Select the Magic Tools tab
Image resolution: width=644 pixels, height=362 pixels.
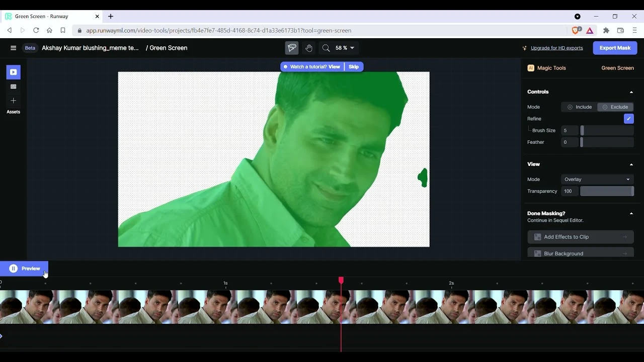tap(551, 68)
